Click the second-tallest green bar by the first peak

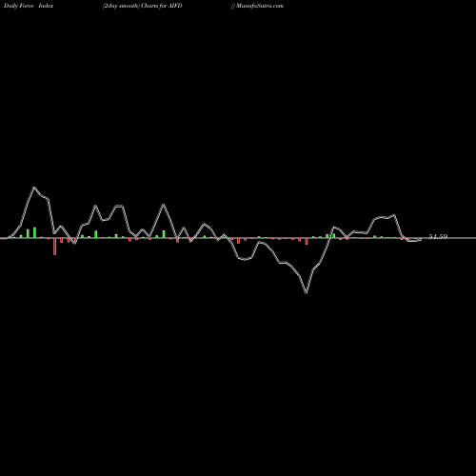(x=28, y=233)
